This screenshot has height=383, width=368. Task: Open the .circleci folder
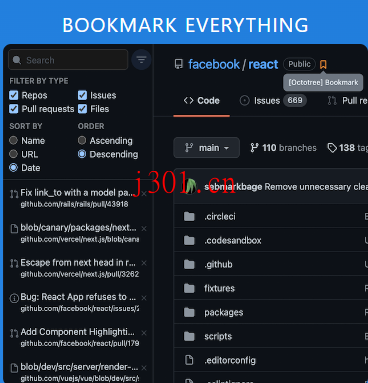[x=220, y=217]
